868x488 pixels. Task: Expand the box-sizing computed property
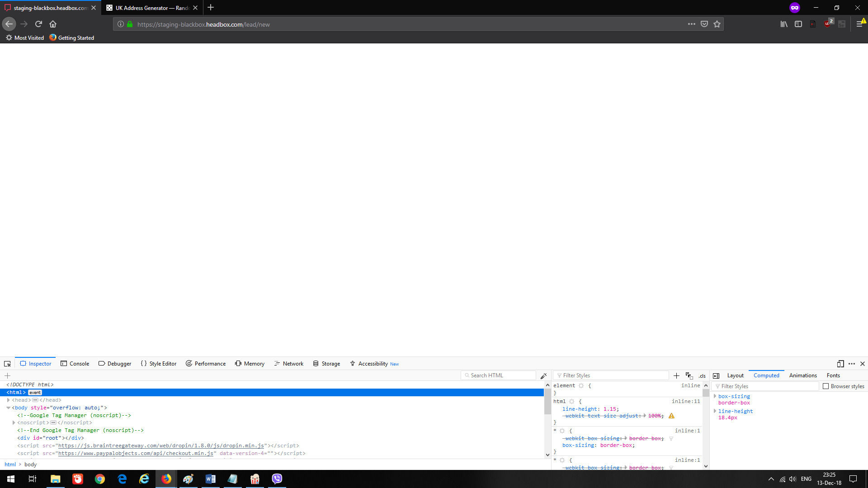point(715,396)
